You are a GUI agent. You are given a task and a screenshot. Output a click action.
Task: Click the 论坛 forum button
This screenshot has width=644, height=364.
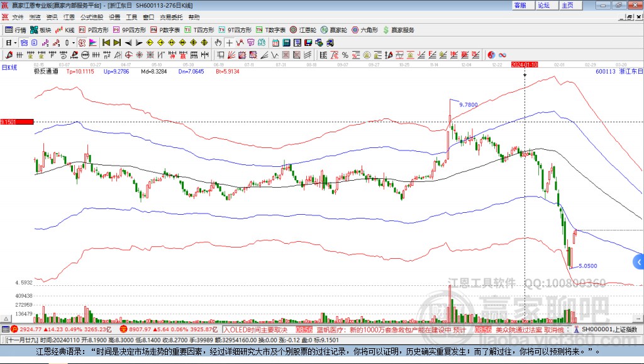coord(543,5)
